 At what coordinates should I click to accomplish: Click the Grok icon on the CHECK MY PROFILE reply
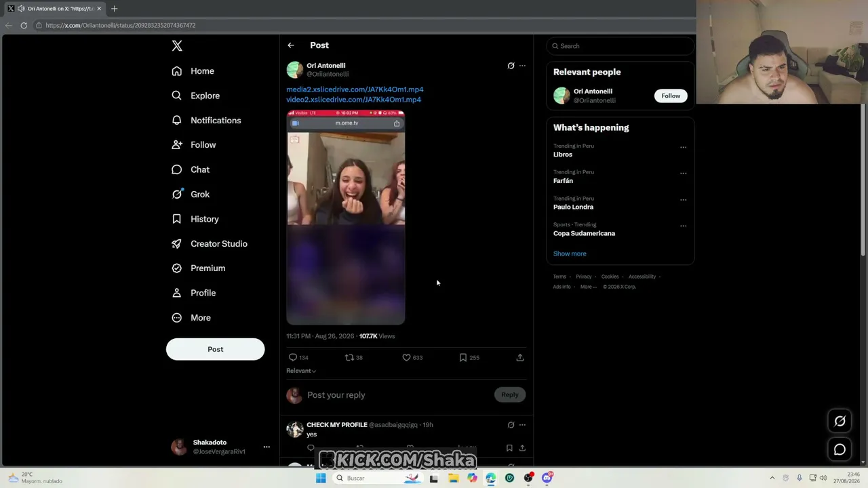pos(511,425)
